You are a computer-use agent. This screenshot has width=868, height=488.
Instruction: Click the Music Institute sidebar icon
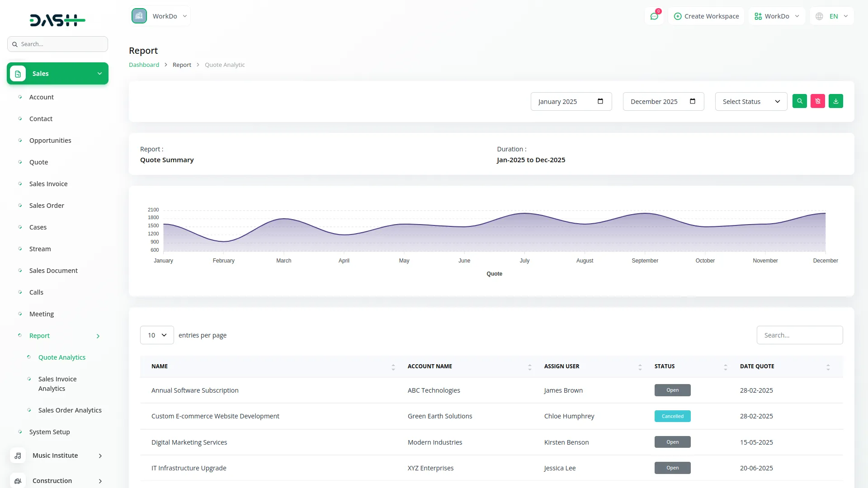coord(18,455)
